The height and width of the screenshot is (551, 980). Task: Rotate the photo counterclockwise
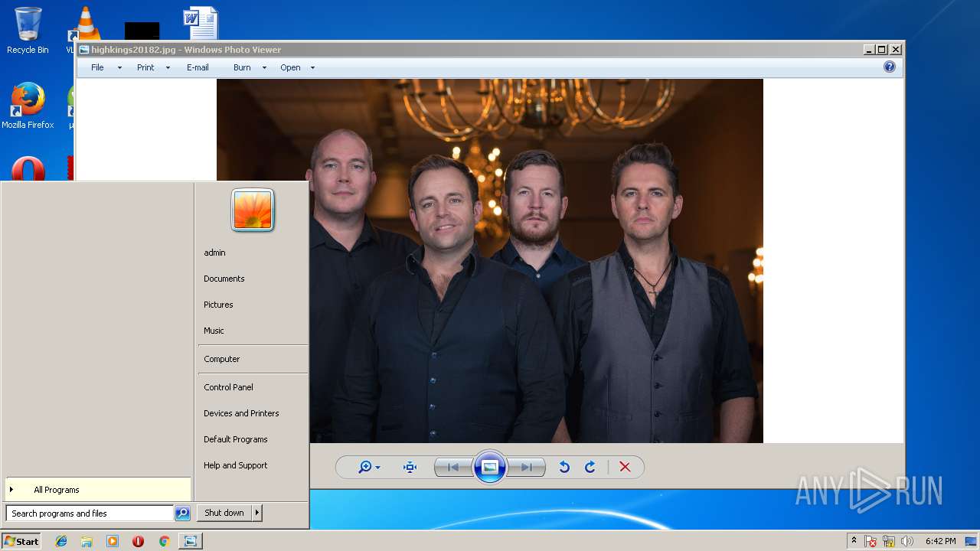point(564,467)
